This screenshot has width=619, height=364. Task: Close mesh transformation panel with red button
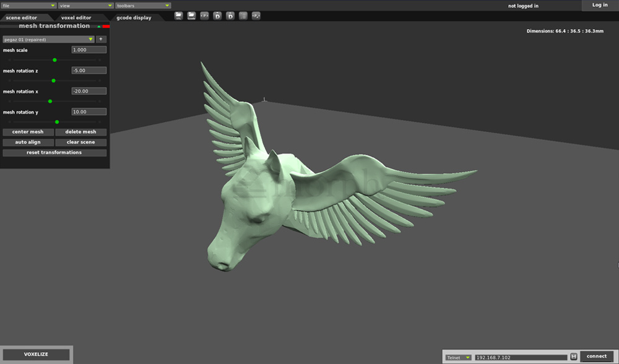pos(106,27)
